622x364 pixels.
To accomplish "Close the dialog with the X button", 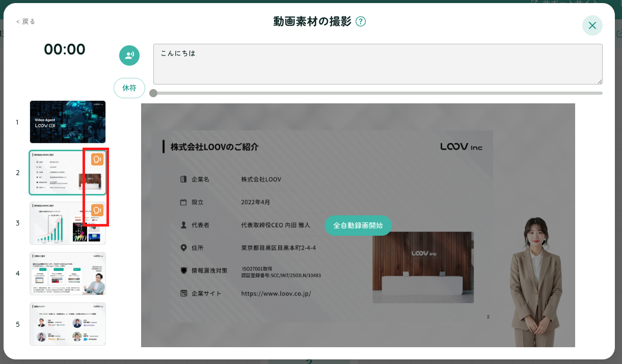I will tap(592, 25).
